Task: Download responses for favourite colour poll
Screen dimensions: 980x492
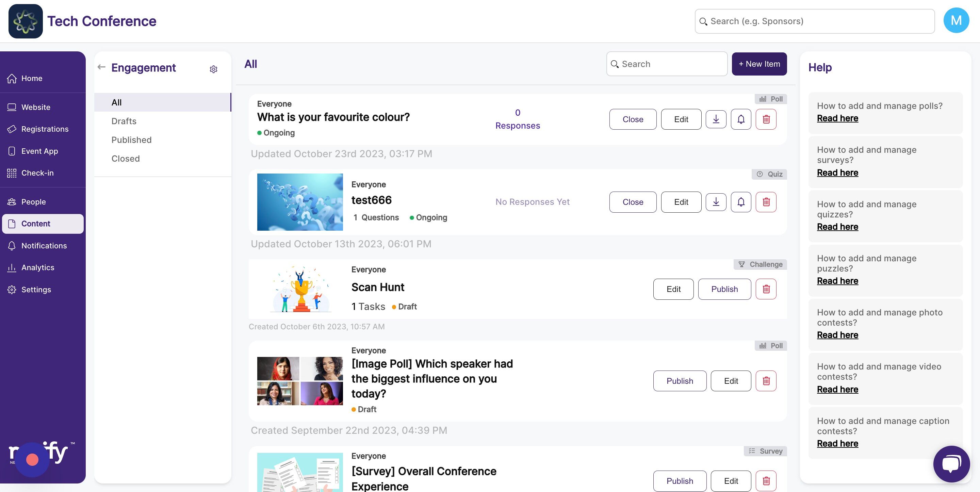Action: (716, 119)
